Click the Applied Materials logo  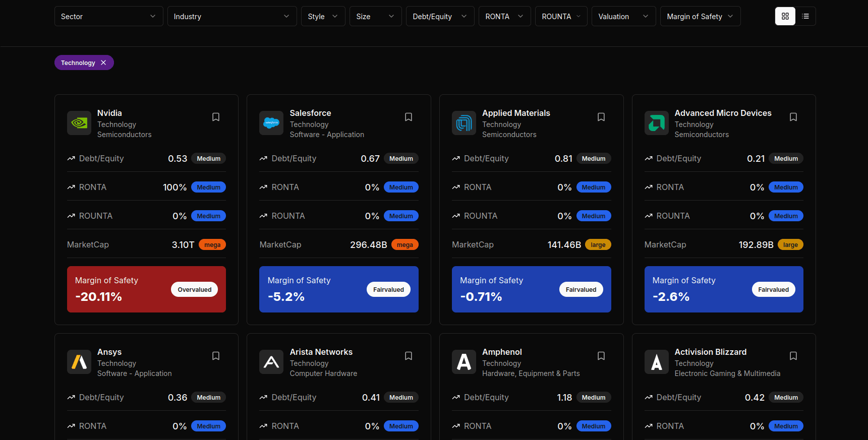[x=464, y=123]
